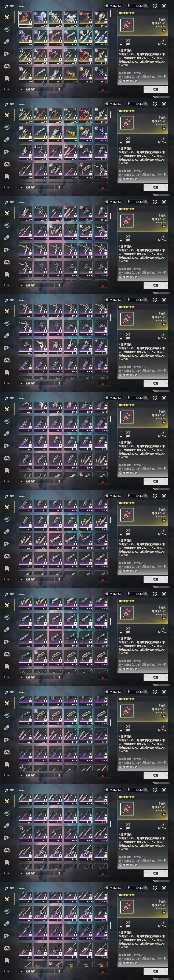Click the plus icon beside 4844 Astrite

pos(145,6)
